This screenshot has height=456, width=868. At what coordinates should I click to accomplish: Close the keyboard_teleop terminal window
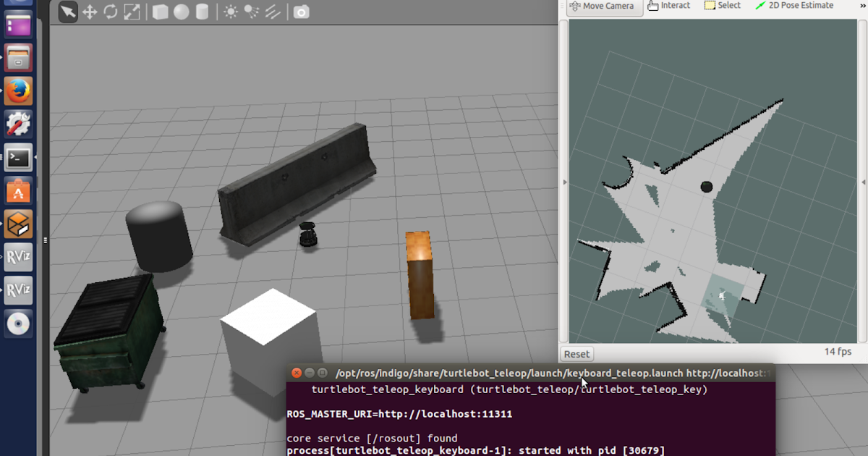[297, 373]
